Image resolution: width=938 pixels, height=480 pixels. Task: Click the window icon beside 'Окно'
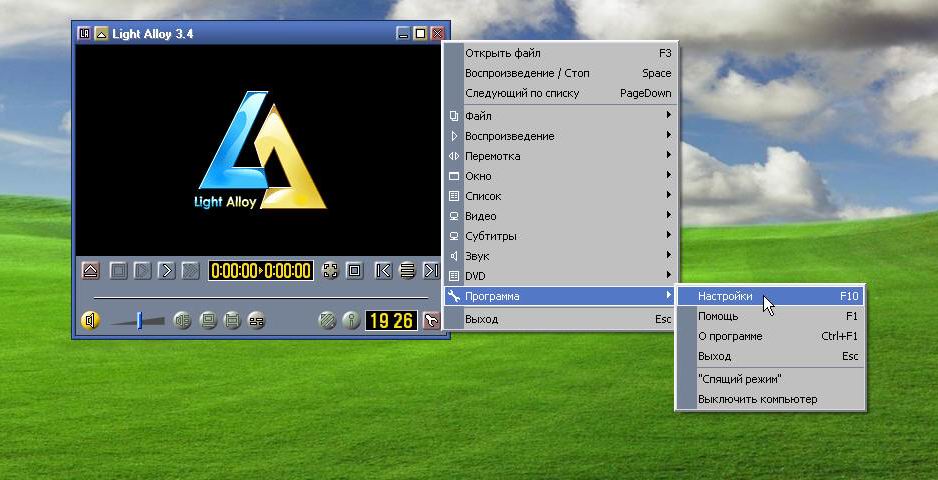pyautogui.click(x=453, y=176)
